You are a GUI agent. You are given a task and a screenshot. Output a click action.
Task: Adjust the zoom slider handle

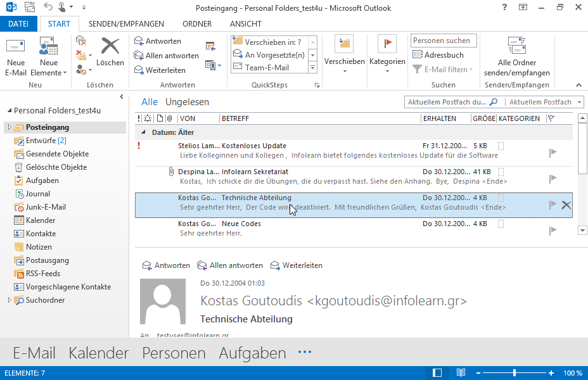pyautogui.click(x=514, y=373)
